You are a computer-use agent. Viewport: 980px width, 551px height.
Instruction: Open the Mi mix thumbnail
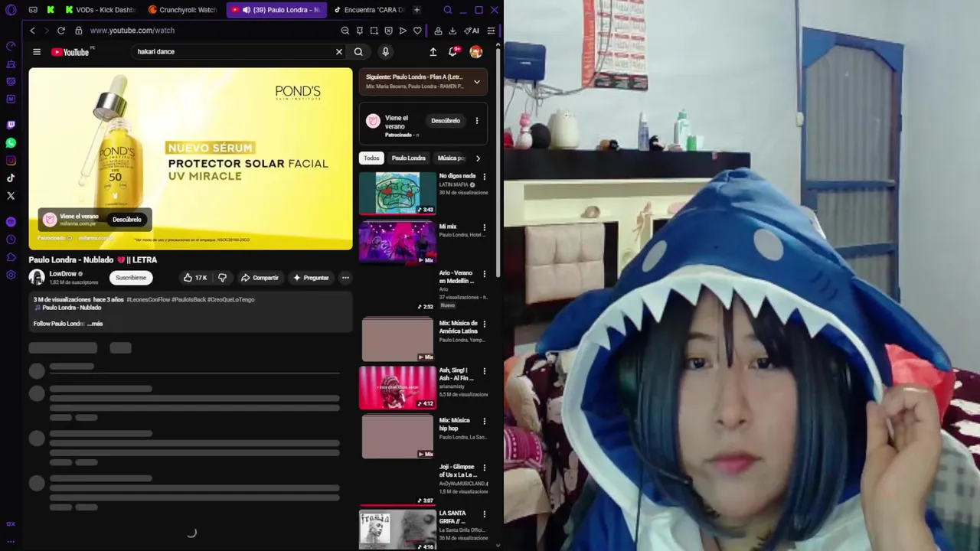click(397, 243)
